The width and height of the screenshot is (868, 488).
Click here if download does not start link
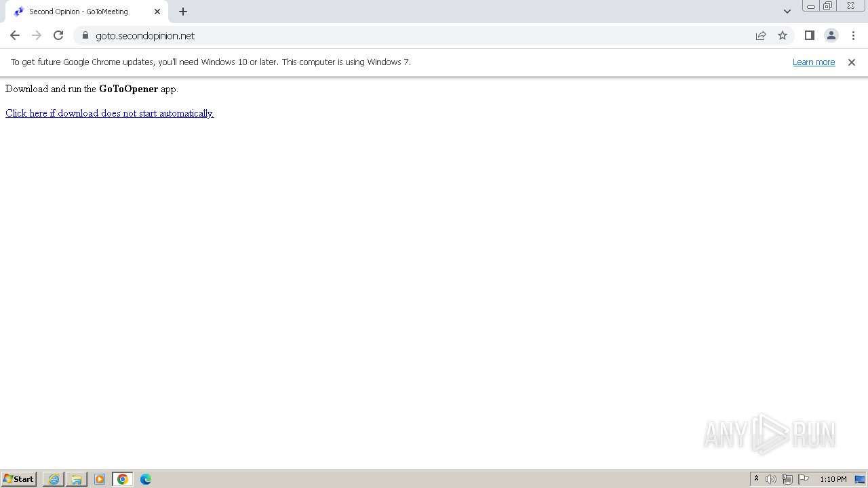tap(110, 113)
